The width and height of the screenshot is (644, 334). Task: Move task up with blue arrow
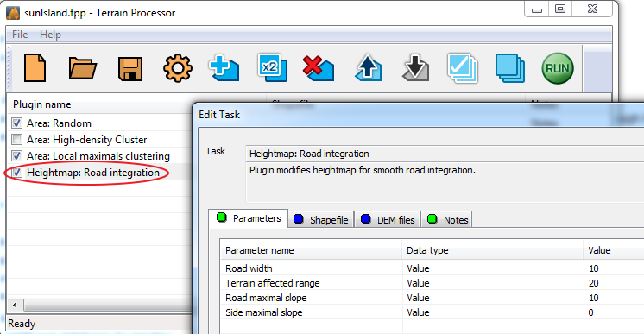[x=368, y=67]
